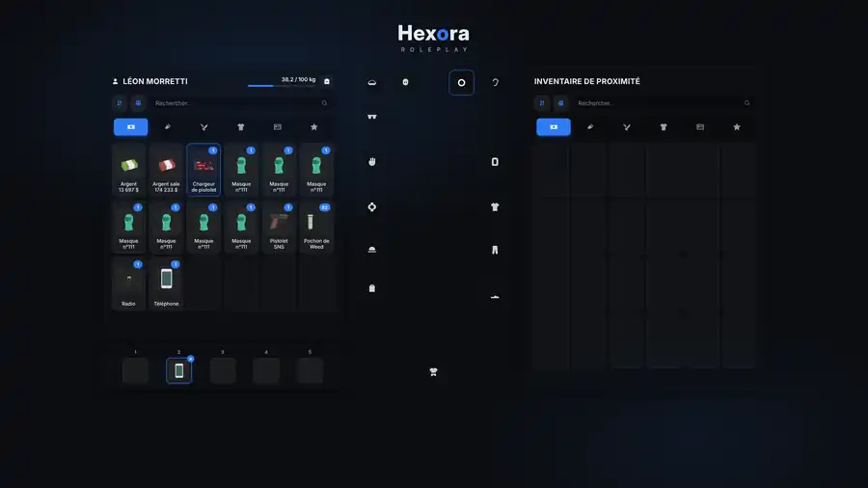The image size is (868, 488).
Task: Click the bag icon next to weight
Action: [327, 81]
